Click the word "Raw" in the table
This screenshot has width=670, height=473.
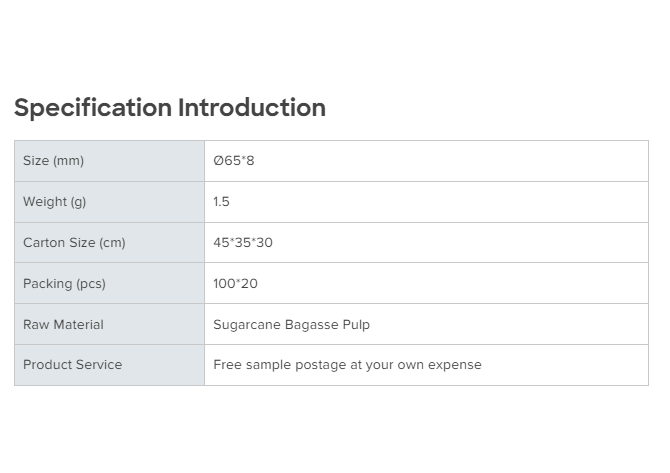click(36, 325)
